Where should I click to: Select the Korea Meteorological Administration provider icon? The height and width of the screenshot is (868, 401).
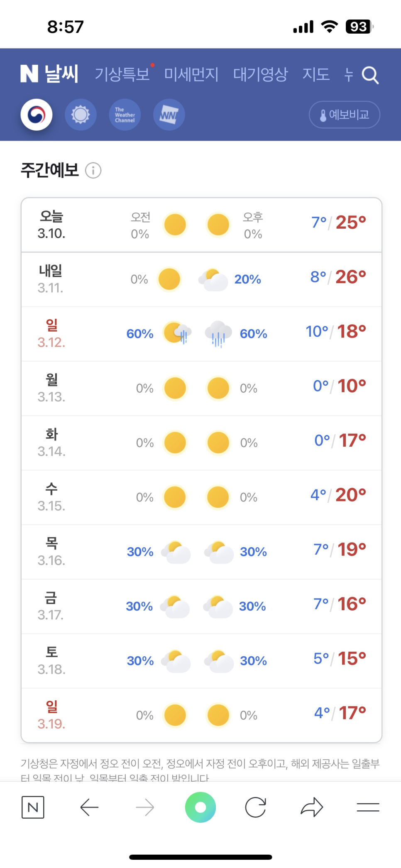point(37,115)
